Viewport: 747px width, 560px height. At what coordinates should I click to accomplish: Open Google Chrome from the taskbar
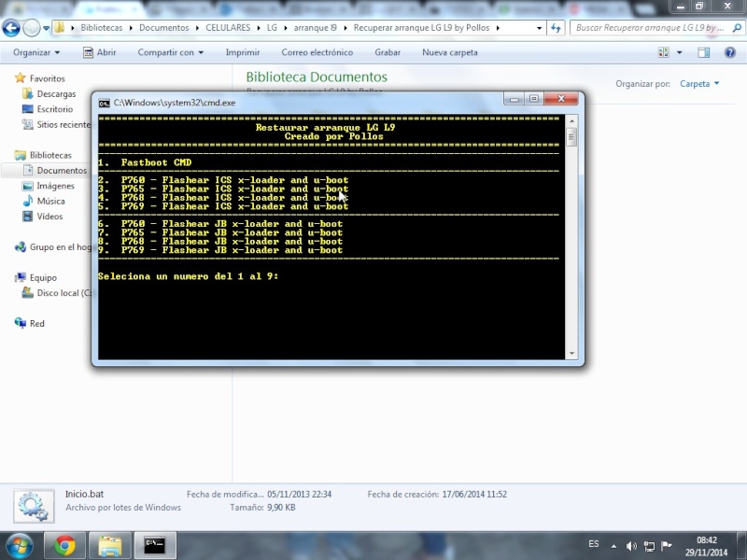64,546
